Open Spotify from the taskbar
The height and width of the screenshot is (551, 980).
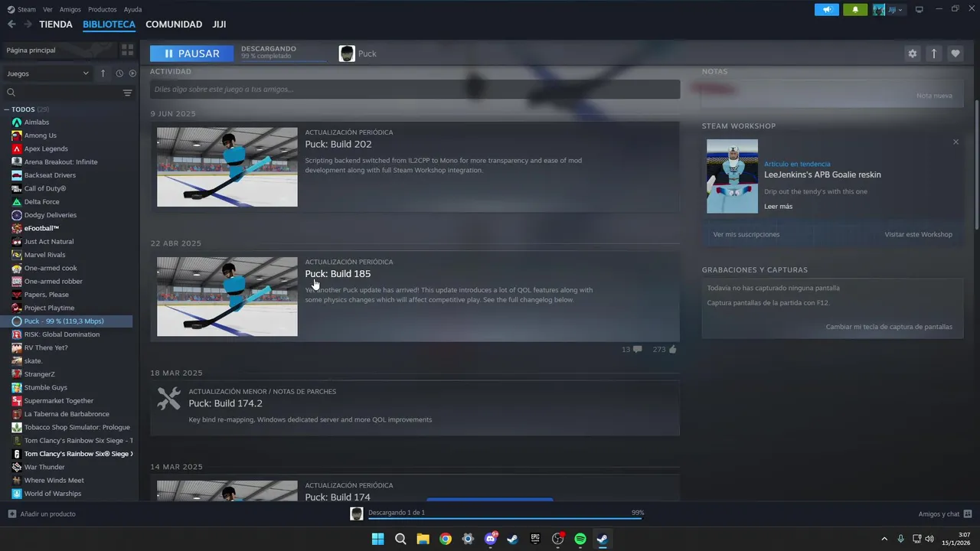[580, 539]
